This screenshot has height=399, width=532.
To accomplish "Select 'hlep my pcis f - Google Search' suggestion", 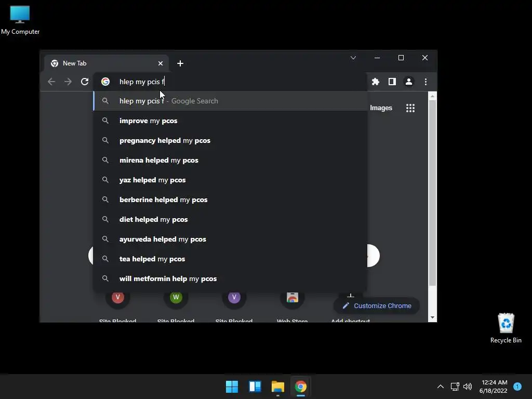I will coord(230,101).
